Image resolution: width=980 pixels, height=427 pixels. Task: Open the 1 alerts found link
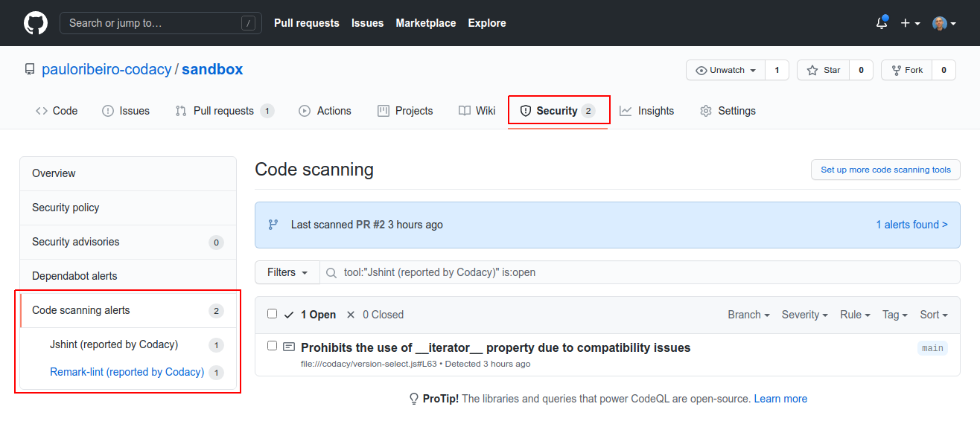point(911,225)
